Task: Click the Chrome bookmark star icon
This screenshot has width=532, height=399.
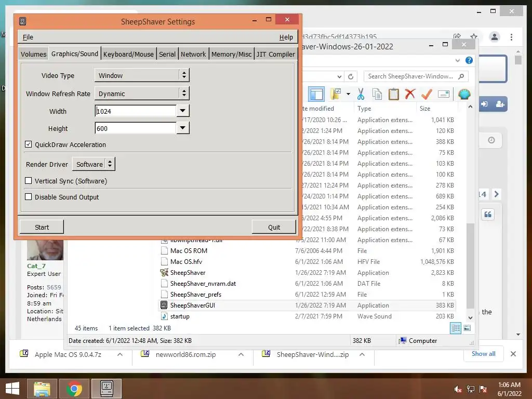Action: (474, 37)
